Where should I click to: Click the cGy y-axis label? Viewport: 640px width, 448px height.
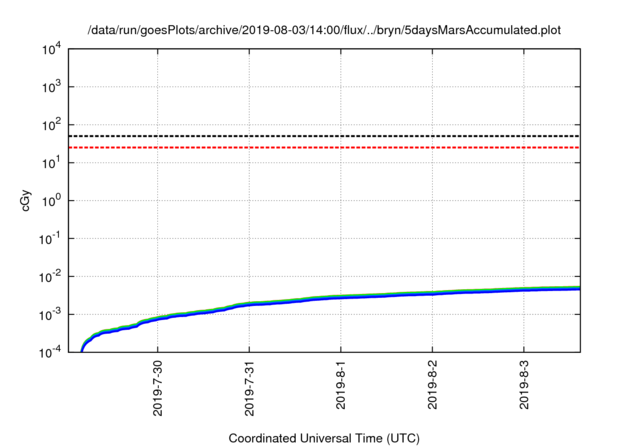coord(25,200)
